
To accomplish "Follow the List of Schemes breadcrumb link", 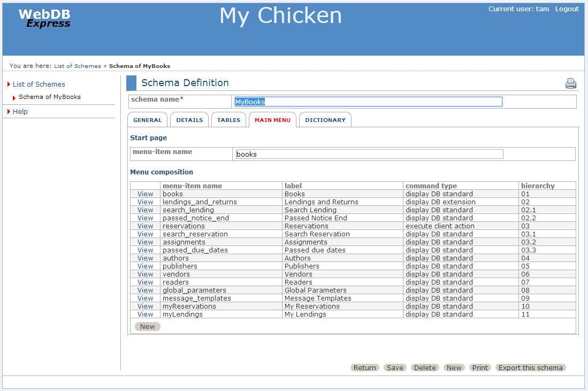I will coord(77,66).
